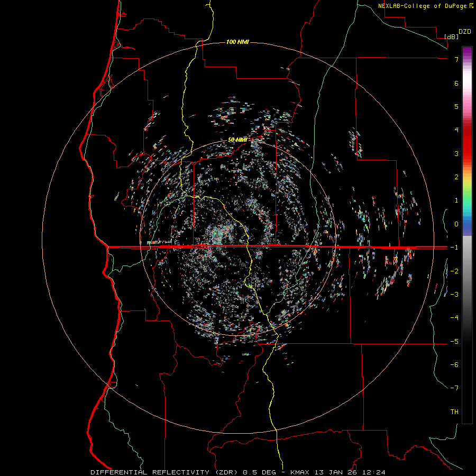The width and height of the screenshot is (476, 476).
Task: Click the DZD product label
Action: (x=465, y=32)
